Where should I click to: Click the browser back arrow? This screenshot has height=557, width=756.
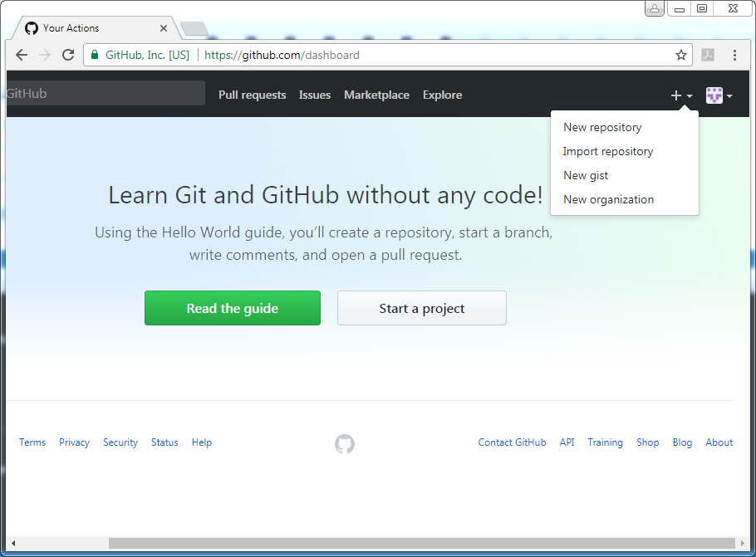click(x=22, y=55)
